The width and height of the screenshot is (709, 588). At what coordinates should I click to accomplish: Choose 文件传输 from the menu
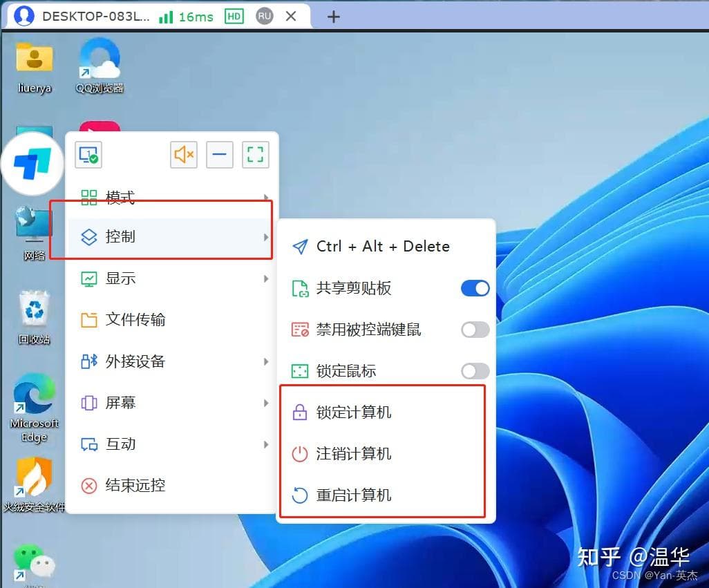click(172, 320)
